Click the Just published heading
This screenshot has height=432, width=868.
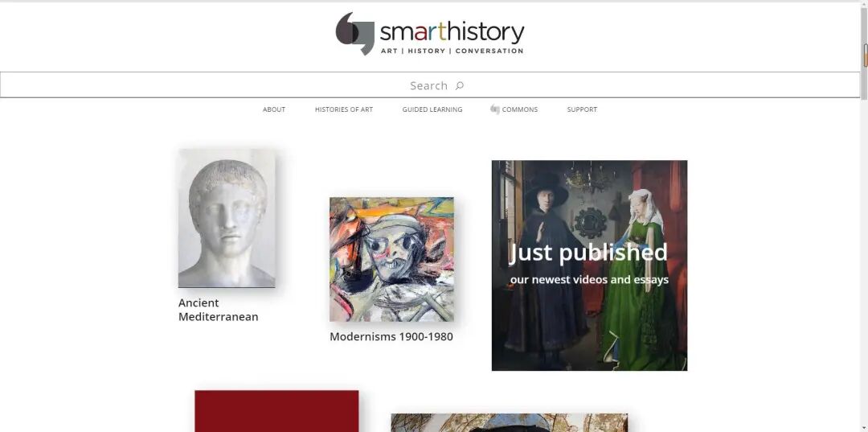[x=588, y=253]
